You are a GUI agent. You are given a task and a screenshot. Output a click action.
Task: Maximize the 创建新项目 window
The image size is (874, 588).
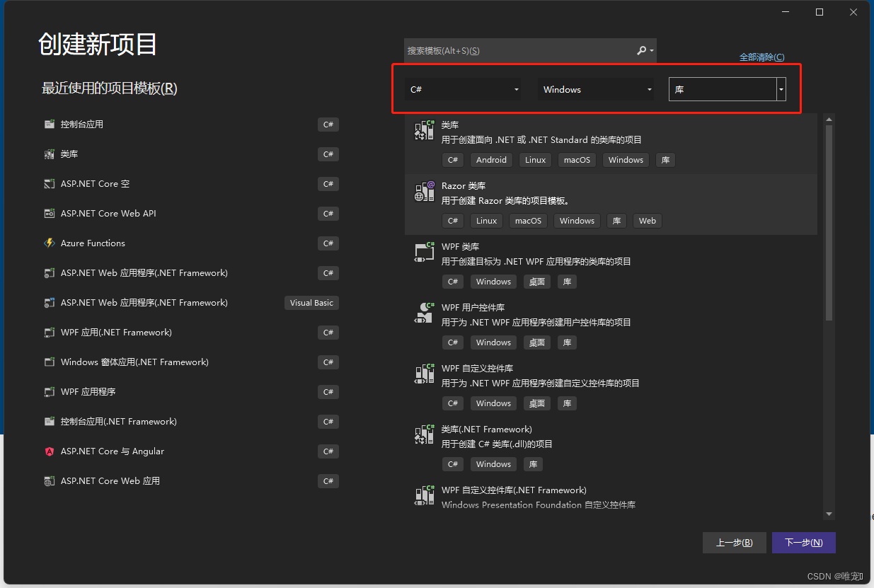coord(820,12)
